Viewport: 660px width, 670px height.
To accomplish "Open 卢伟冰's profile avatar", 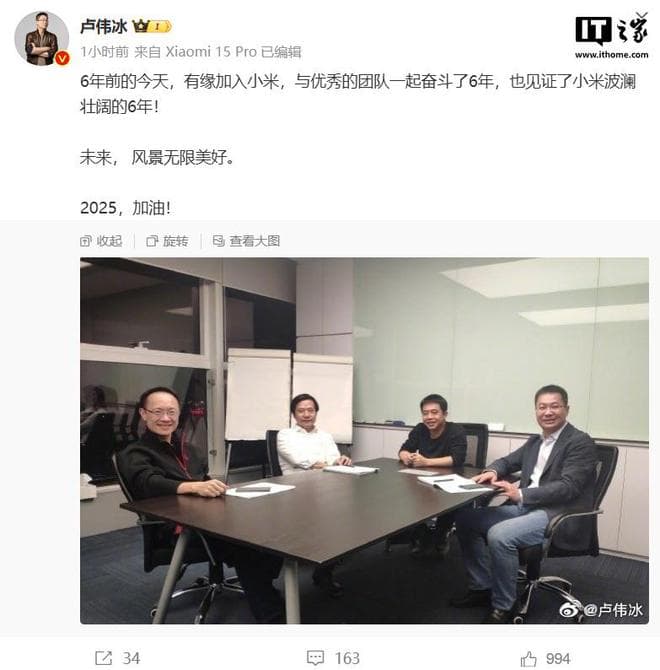I will (x=41, y=38).
